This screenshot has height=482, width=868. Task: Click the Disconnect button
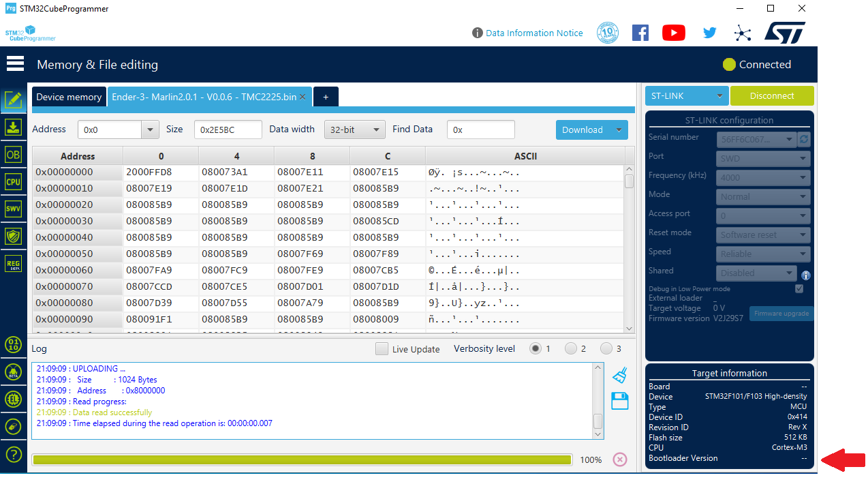point(772,96)
